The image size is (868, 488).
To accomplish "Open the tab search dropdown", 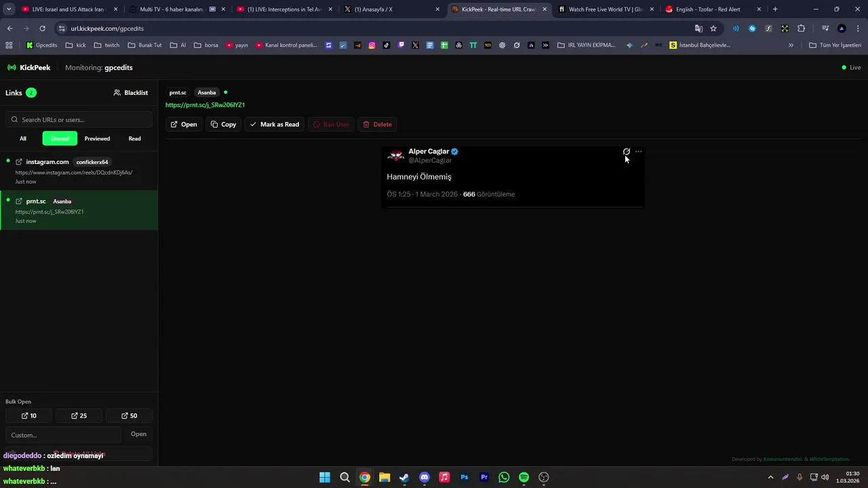I will pos(9,9).
